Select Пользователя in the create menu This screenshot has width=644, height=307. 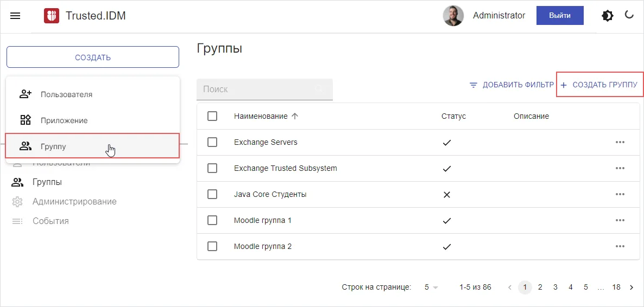click(x=66, y=94)
